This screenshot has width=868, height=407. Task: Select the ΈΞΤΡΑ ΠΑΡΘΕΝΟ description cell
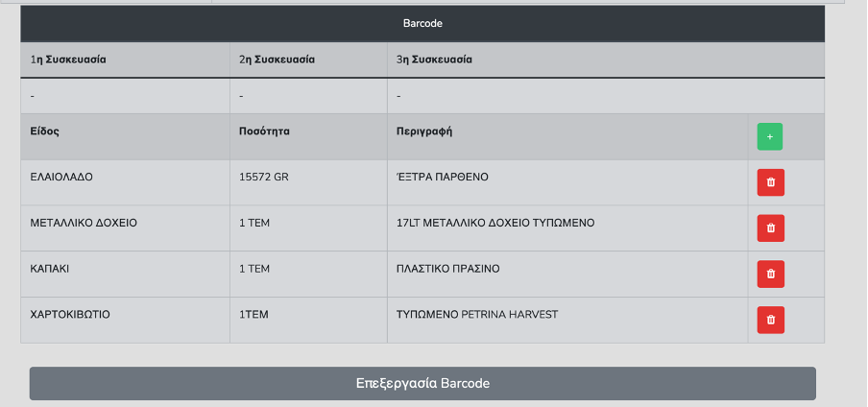coord(567,182)
